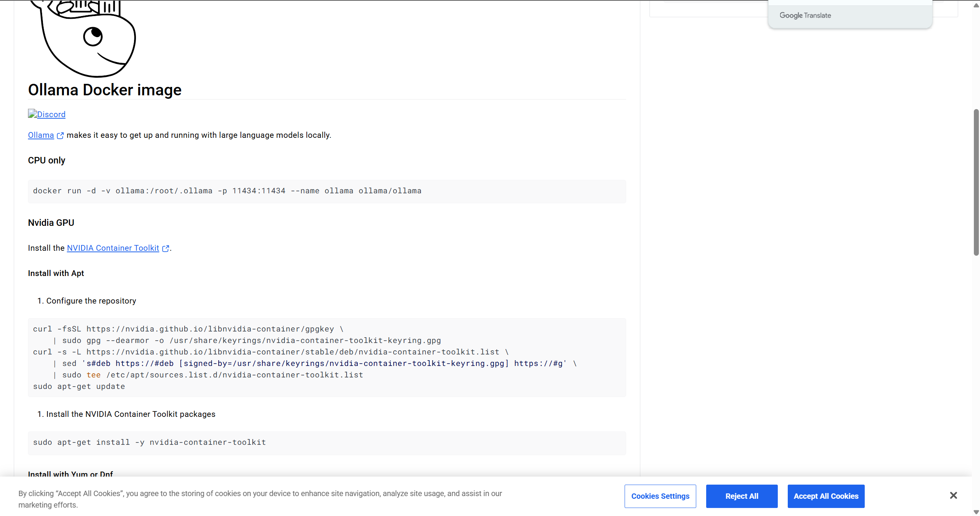This screenshot has width=980, height=516.
Task: Click the apt-get install nvidia-container-toolkit code block
Action: [326, 443]
